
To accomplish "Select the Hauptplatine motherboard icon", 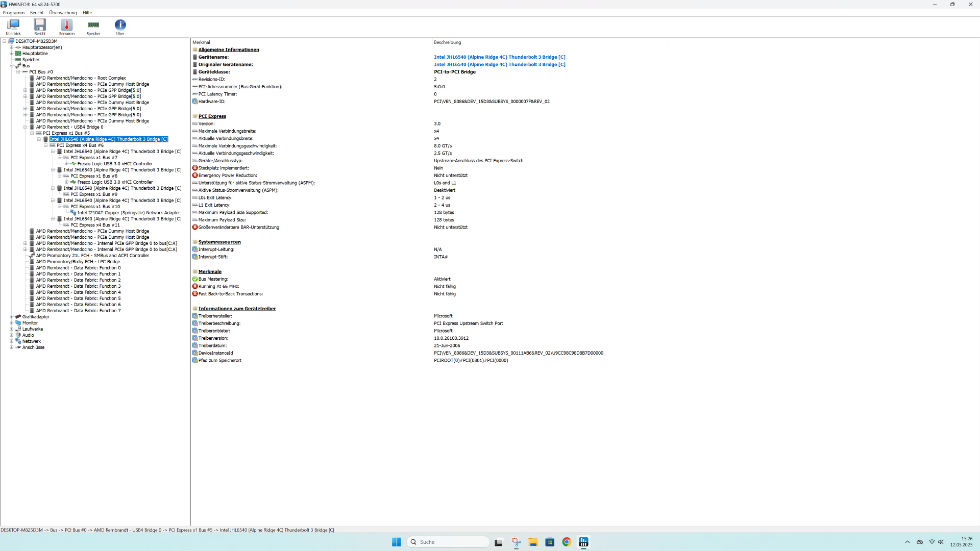I will coord(18,54).
